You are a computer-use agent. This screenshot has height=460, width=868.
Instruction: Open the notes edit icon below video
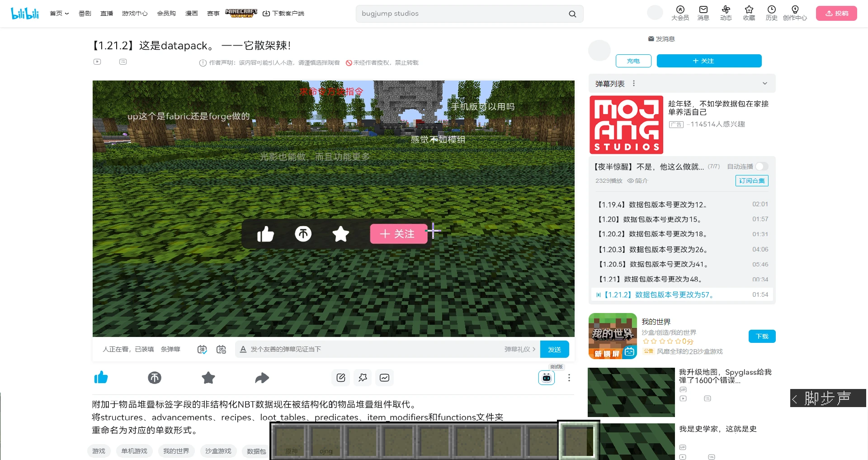(x=341, y=378)
